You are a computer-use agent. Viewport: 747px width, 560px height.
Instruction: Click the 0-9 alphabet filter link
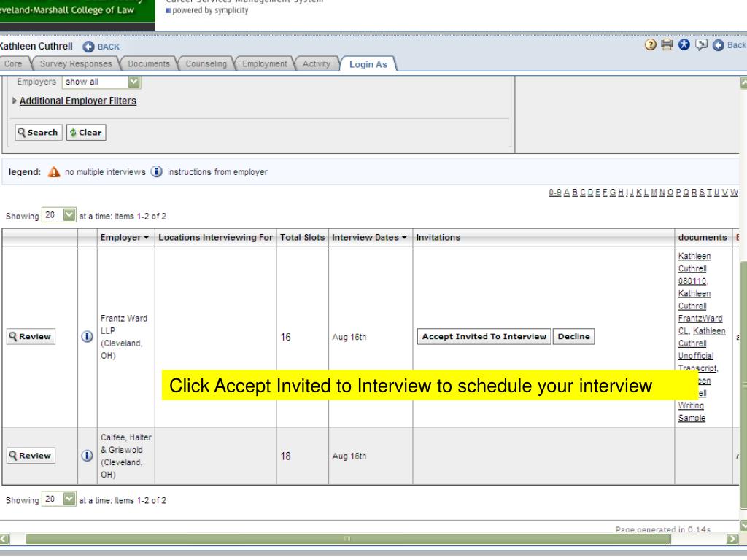point(554,192)
